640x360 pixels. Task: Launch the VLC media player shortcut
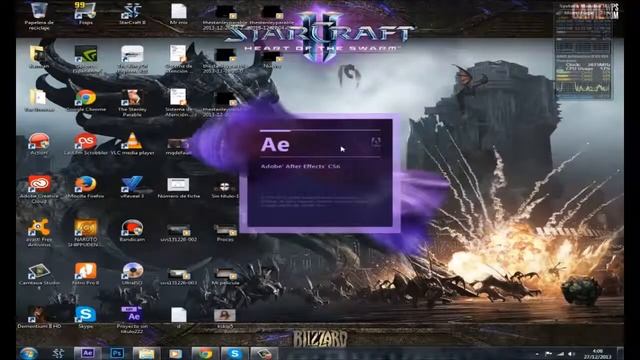[x=132, y=144]
